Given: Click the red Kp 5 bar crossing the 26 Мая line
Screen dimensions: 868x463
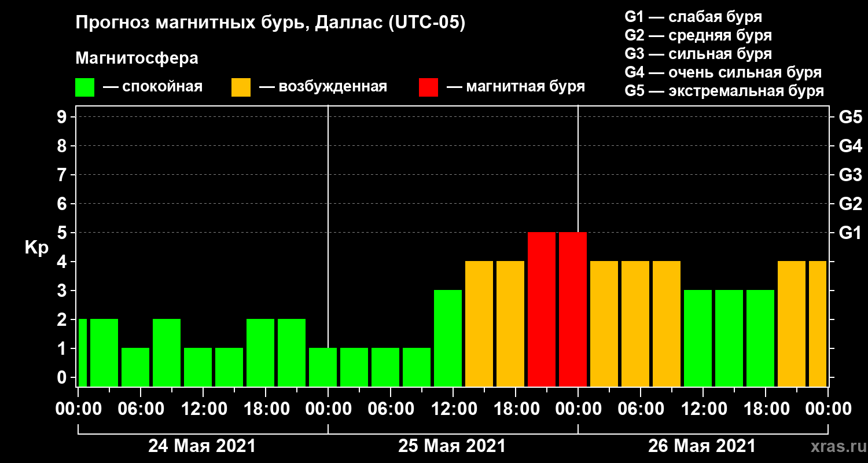Looking at the screenshot, I should [x=573, y=309].
